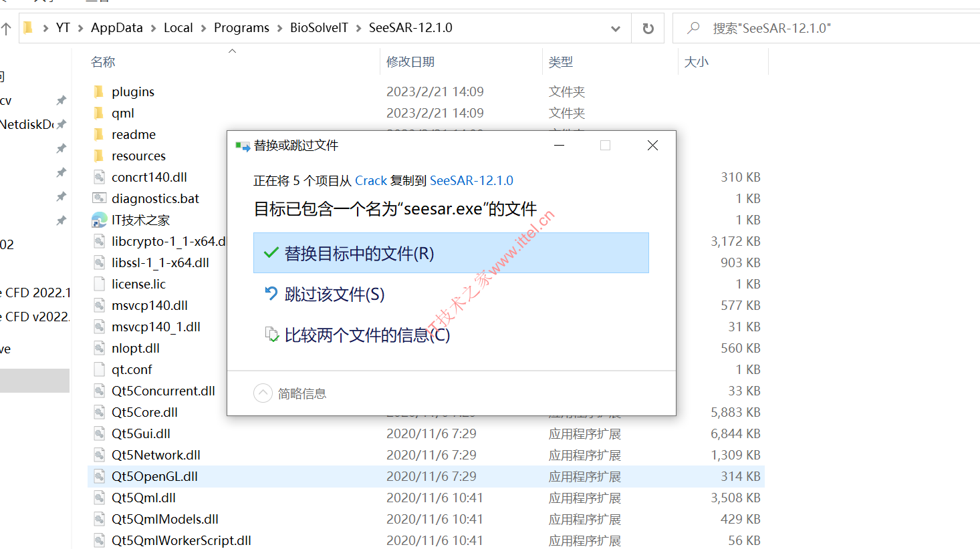The image size is (980, 549).
Task: Click the Qt5Qml.dll file icon
Action: click(99, 498)
